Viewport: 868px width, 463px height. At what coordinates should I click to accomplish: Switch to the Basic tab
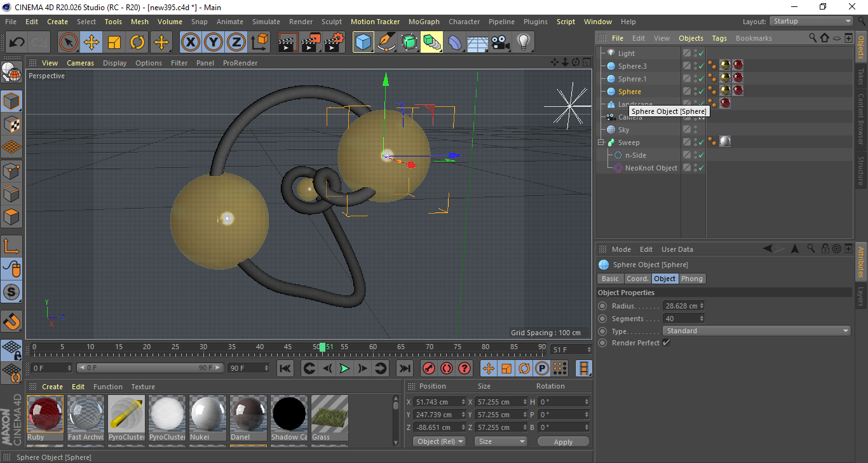[x=610, y=279]
